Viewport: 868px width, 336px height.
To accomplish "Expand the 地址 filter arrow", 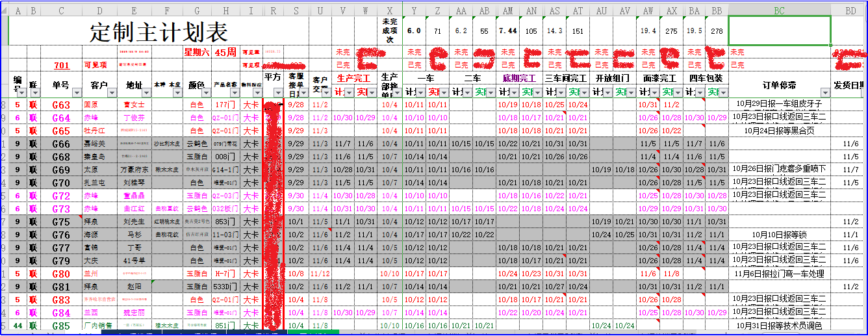I will (146, 92).
